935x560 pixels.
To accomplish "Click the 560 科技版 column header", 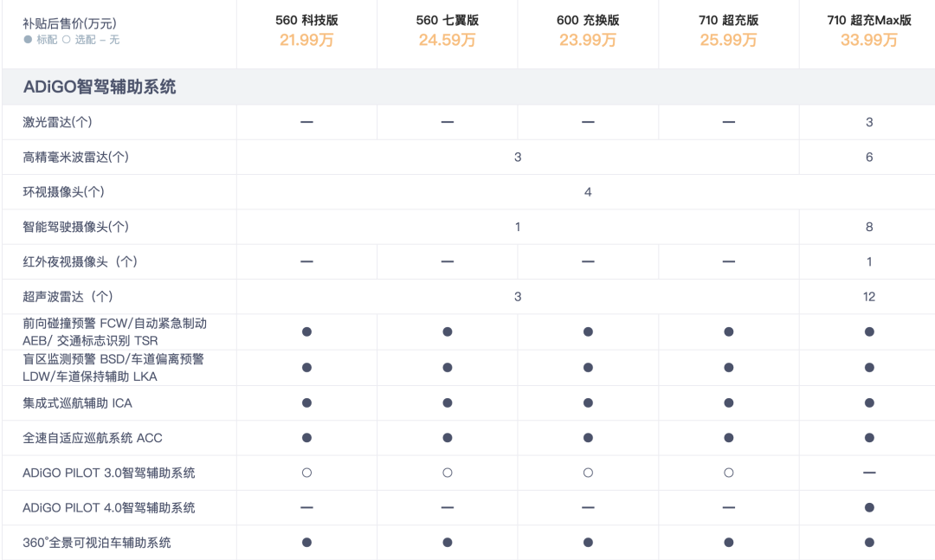I will tap(306, 20).
